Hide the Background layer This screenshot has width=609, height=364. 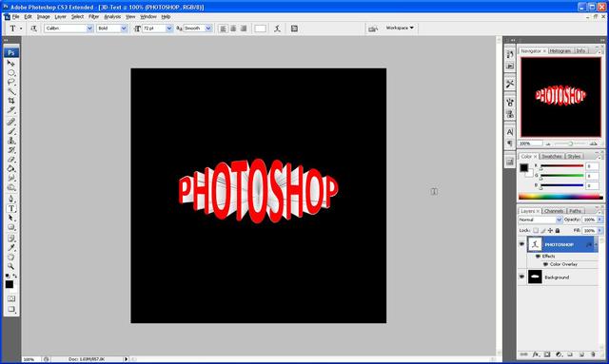tap(521, 278)
